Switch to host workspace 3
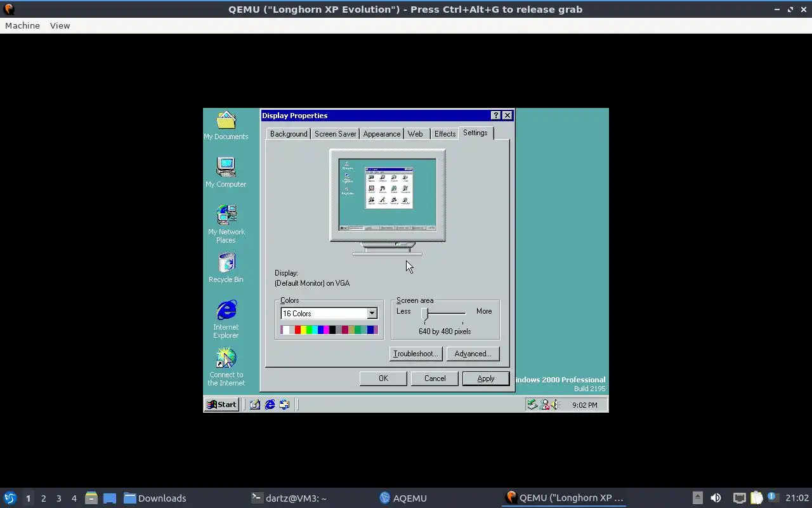 (58, 498)
